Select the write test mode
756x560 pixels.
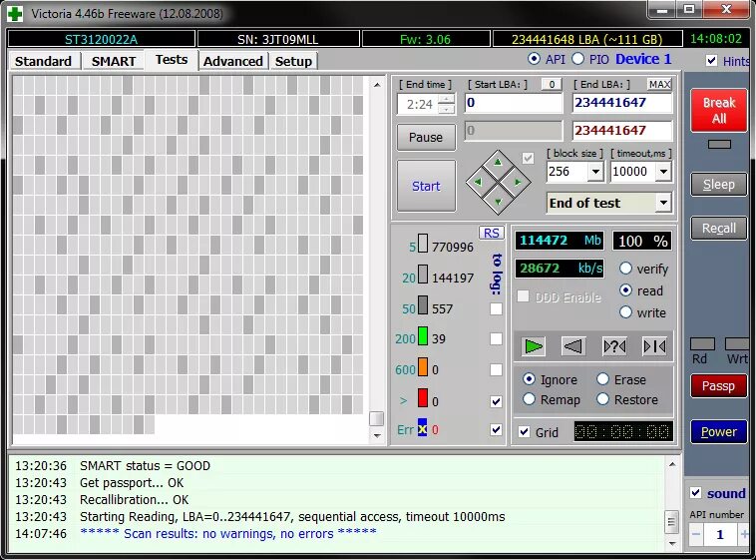pyautogui.click(x=625, y=311)
